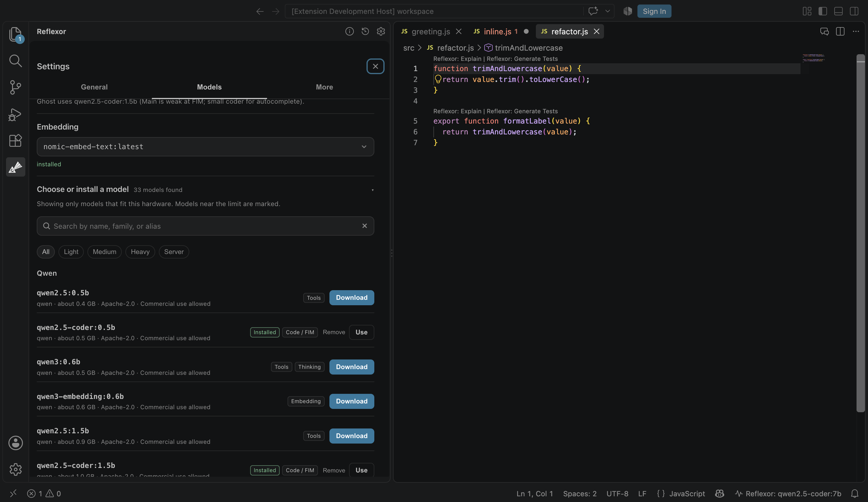Open the Extensions view icon
The image size is (868, 502).
pyautogui.click(x=15, y=140)
